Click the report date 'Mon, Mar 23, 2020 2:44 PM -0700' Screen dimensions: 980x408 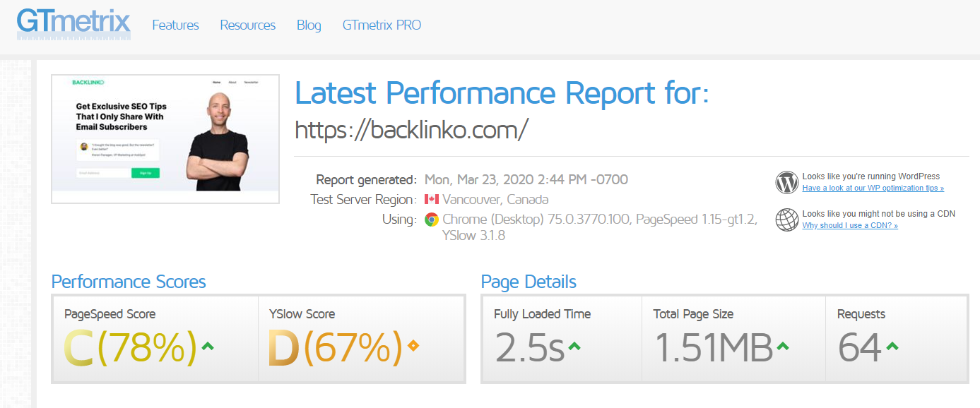(x=526, y=179)
